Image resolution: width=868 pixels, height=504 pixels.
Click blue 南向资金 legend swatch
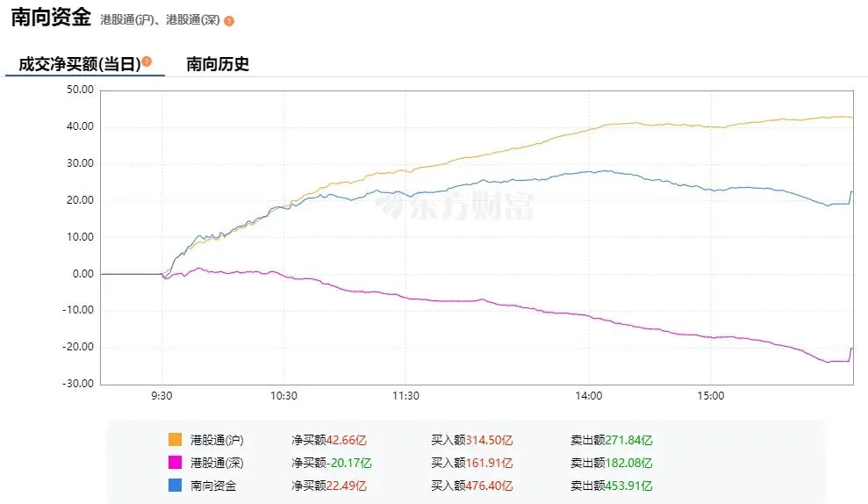[x=175, y=485]
